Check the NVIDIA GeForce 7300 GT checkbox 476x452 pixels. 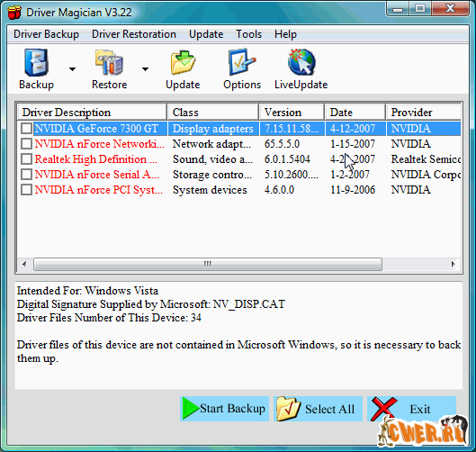tap(26, 128)
